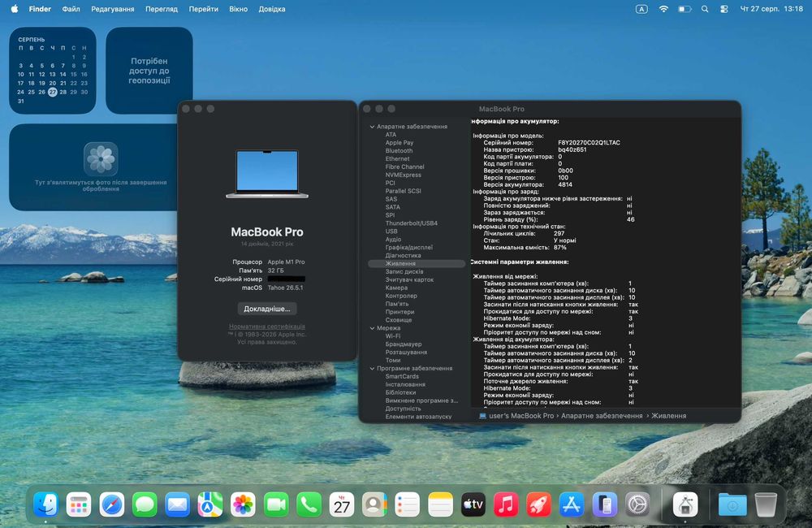Collapse the Мережа section
812x528 pixels.
click(372, 328)
